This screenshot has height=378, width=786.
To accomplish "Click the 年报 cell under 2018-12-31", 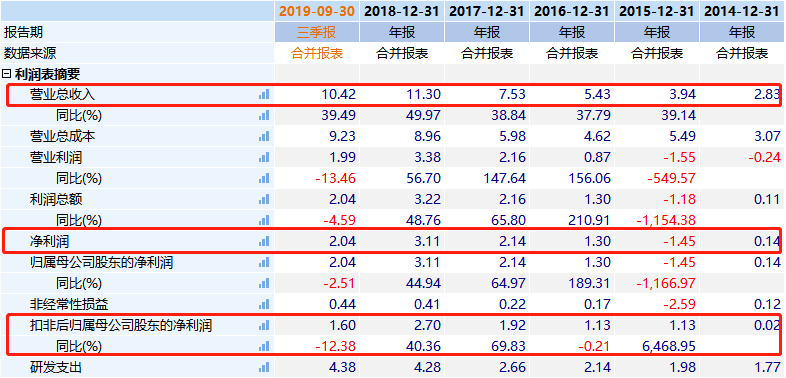I will 402,33.
